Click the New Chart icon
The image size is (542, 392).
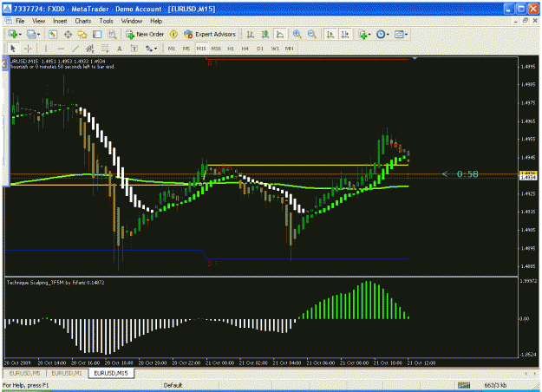13,34
